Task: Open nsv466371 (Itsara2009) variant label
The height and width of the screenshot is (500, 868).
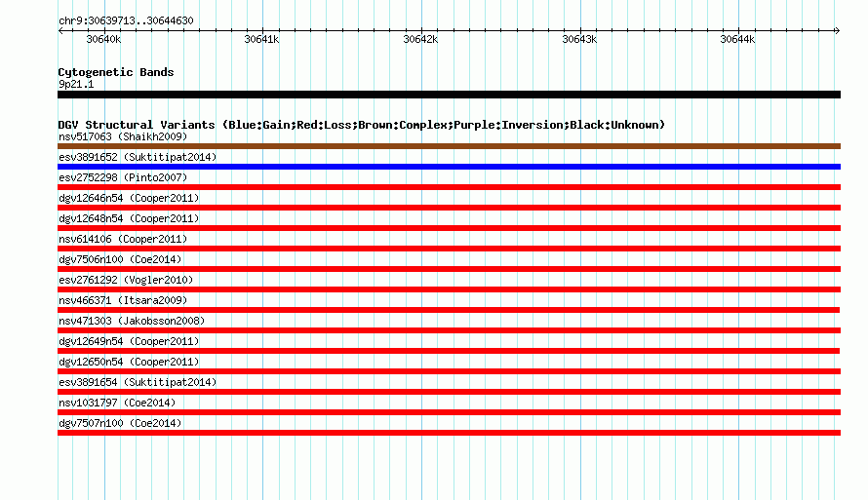Action: [x=123, y=300]
